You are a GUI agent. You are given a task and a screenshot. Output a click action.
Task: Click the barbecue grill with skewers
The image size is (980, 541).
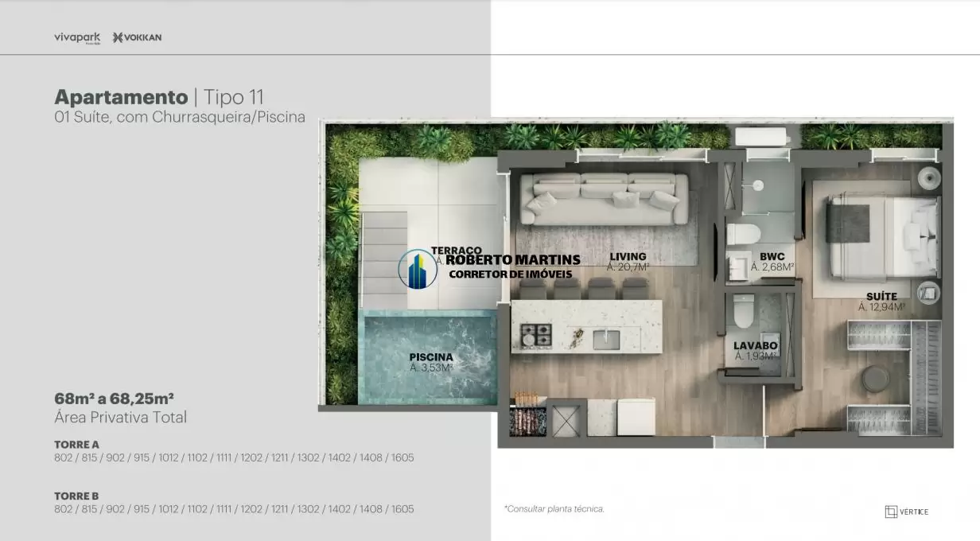coord(528,415)
